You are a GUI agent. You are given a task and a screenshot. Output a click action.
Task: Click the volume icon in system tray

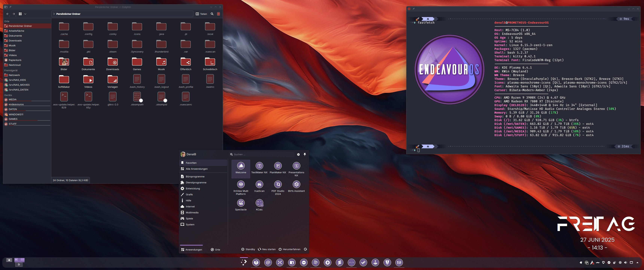[625, 262]
